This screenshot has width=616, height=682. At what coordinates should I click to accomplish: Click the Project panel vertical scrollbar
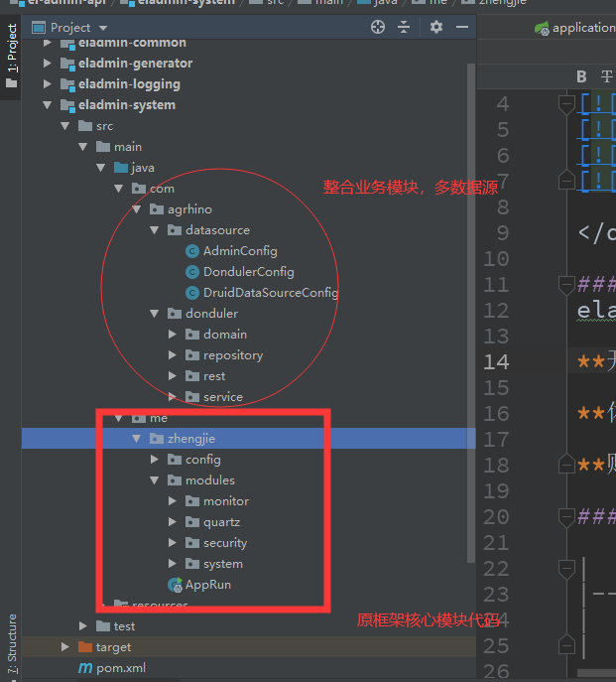471,313
